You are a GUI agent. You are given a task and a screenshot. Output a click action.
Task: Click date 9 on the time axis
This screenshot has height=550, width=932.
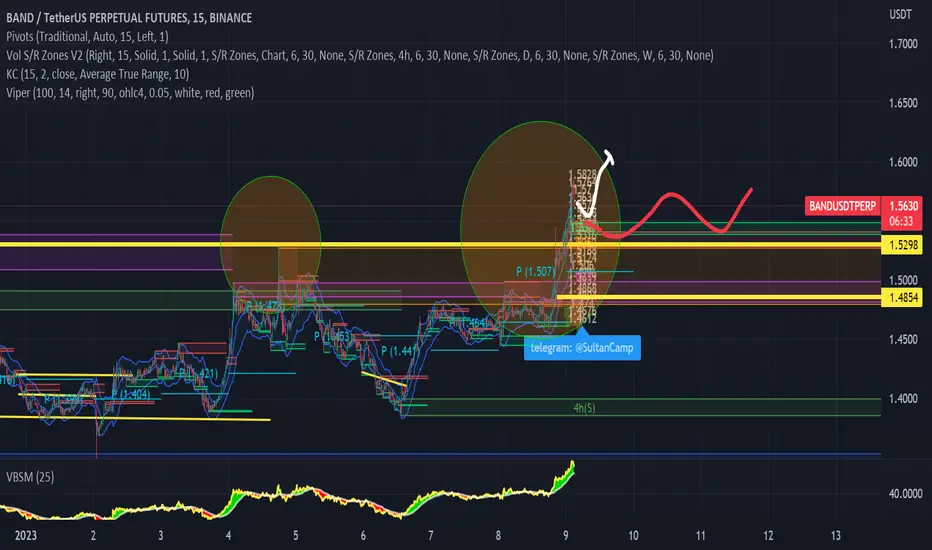[566, 536]
